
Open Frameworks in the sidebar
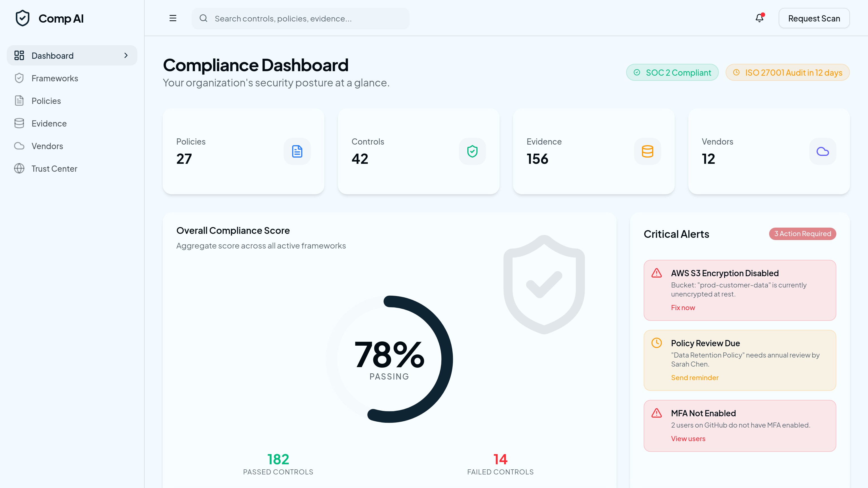[x=55, y=78]
